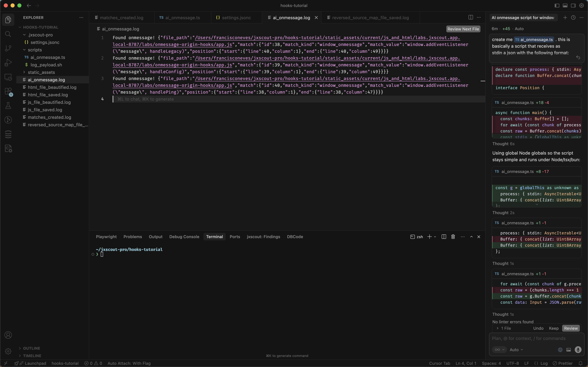Open the Explorer view in activity bar
The width and height of the screenshot is (588, 367).
tap(8, 20)
